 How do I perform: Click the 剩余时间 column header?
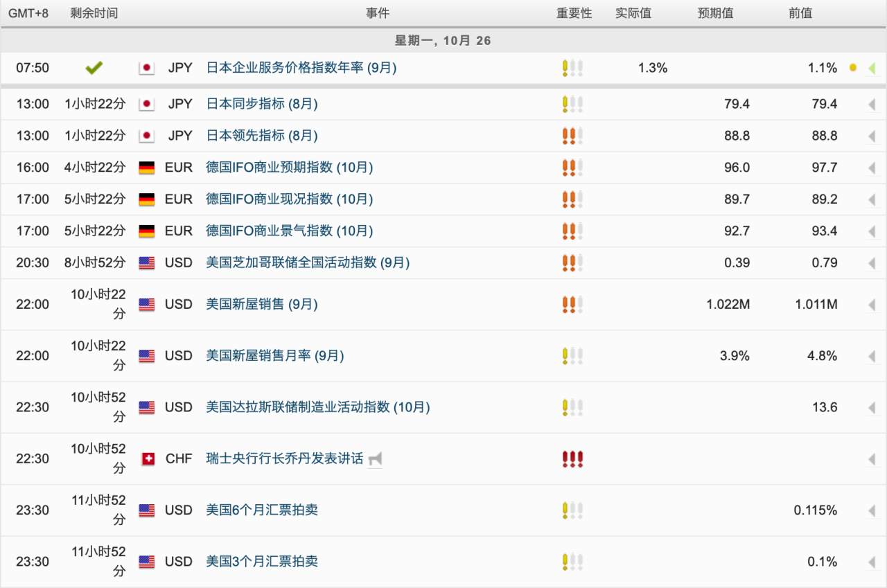pyautogui.click(x=94, y=13)
